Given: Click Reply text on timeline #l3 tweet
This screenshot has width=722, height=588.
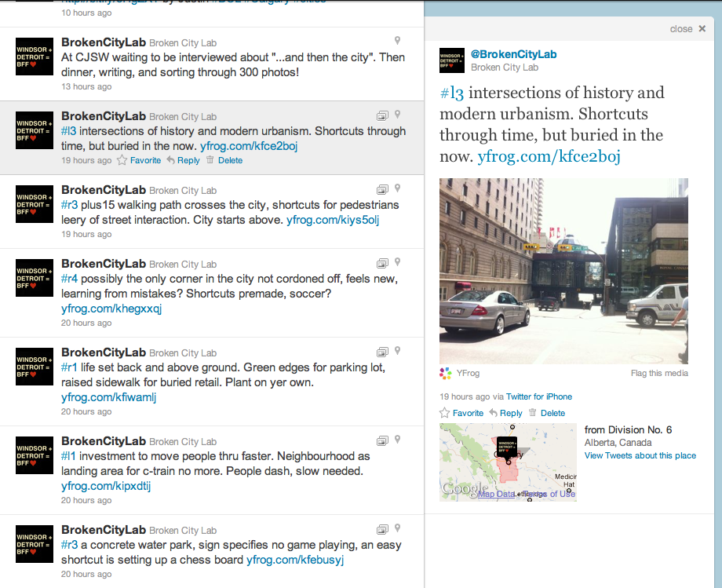Looking at the screenshot, I should point(188,160).
